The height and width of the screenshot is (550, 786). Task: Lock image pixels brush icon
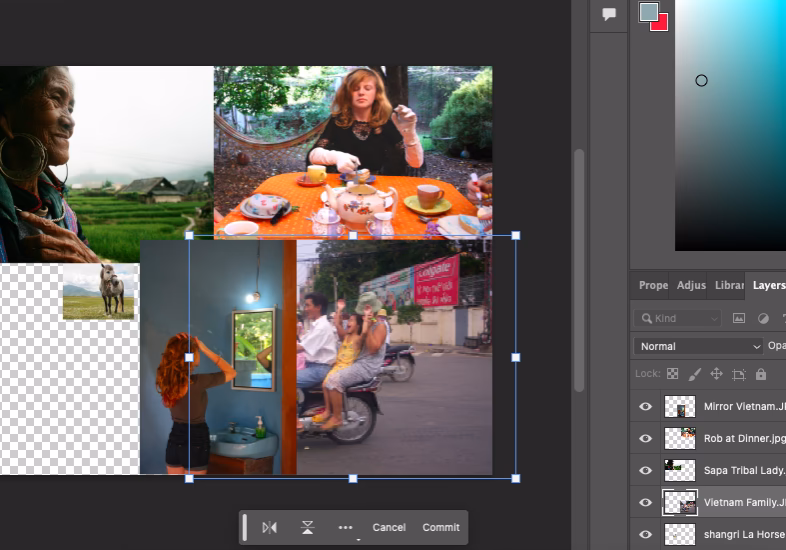click(694, 374)
